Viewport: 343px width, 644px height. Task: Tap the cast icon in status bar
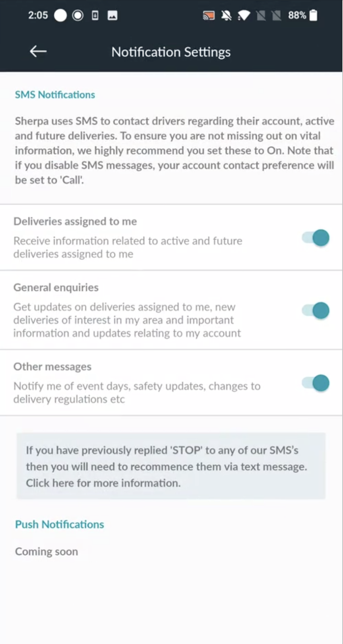point(209,16)
